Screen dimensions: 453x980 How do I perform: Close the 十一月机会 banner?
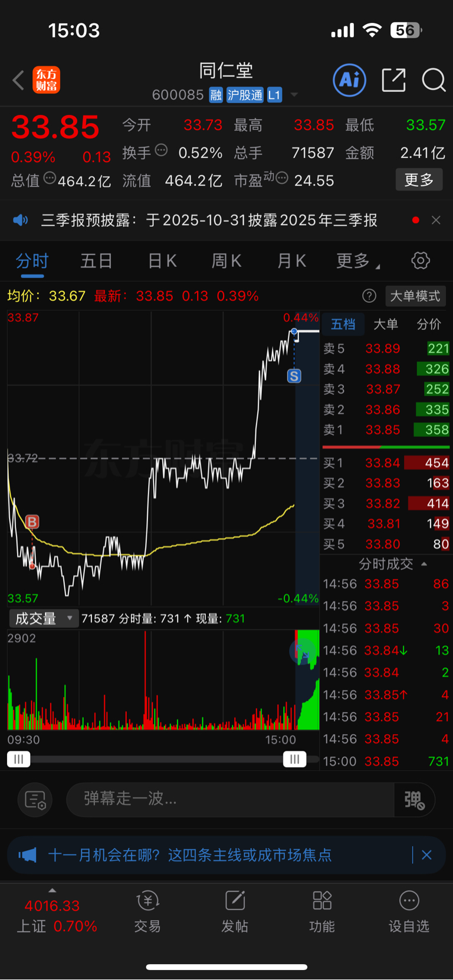coord(426,854)
